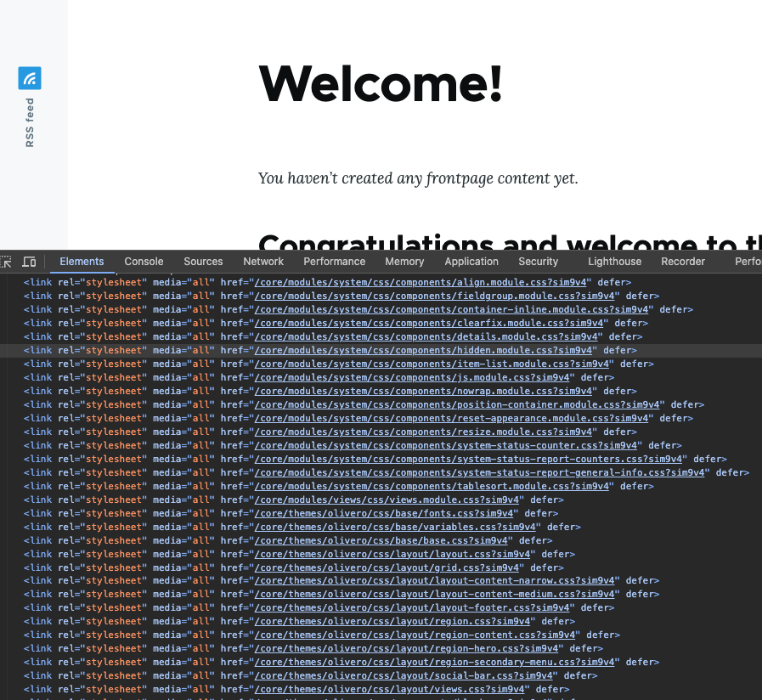Click the inspect element picker icon

[6, 262]
